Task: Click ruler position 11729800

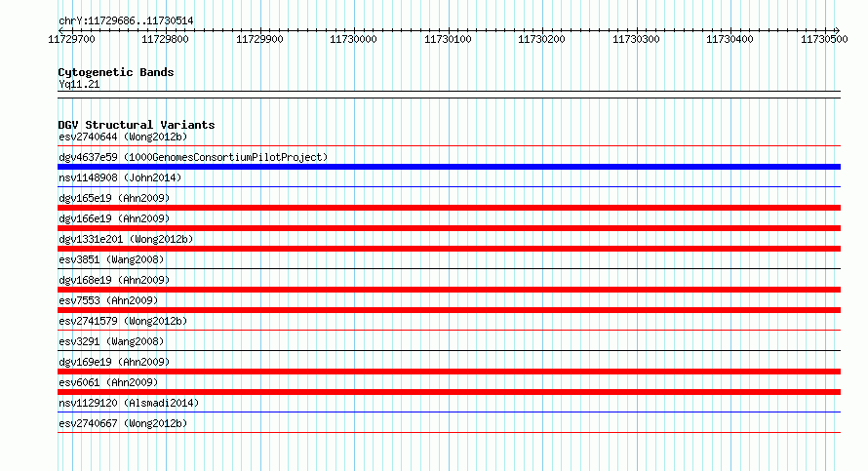Action: (165, 39)
